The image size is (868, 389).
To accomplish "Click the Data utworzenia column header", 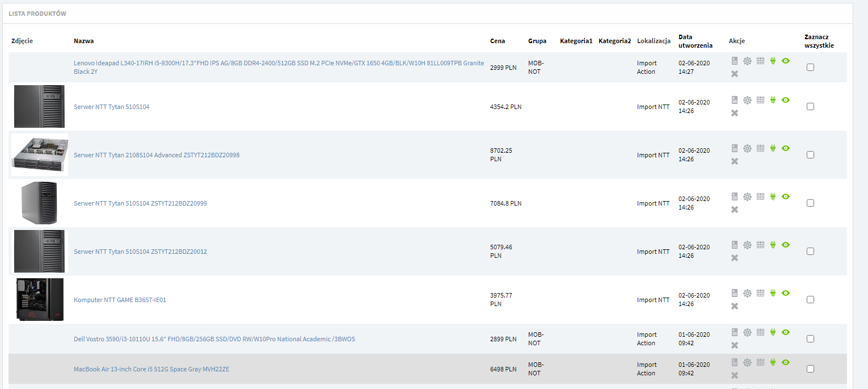I will tap(696, 41).
